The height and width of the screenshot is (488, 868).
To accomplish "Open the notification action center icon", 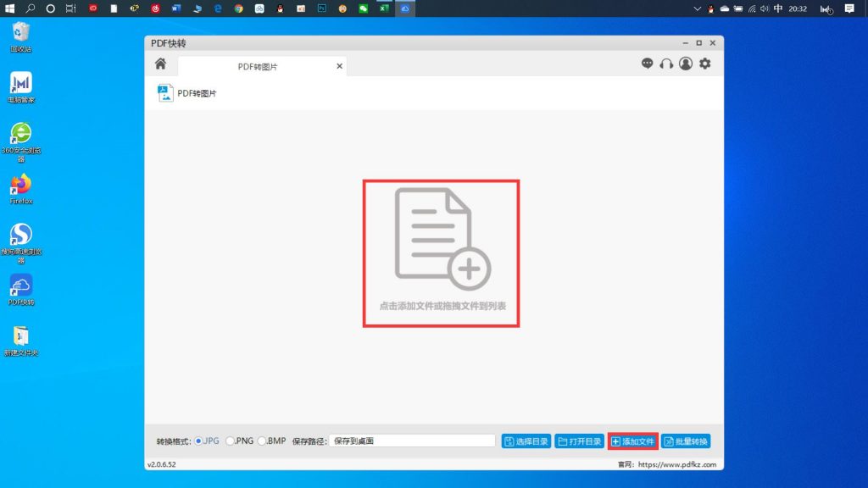I will click(x=849, y=8).
